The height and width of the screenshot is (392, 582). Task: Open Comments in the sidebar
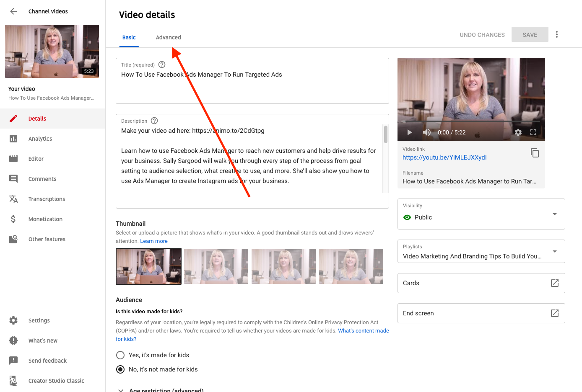(x=52, y=179)
